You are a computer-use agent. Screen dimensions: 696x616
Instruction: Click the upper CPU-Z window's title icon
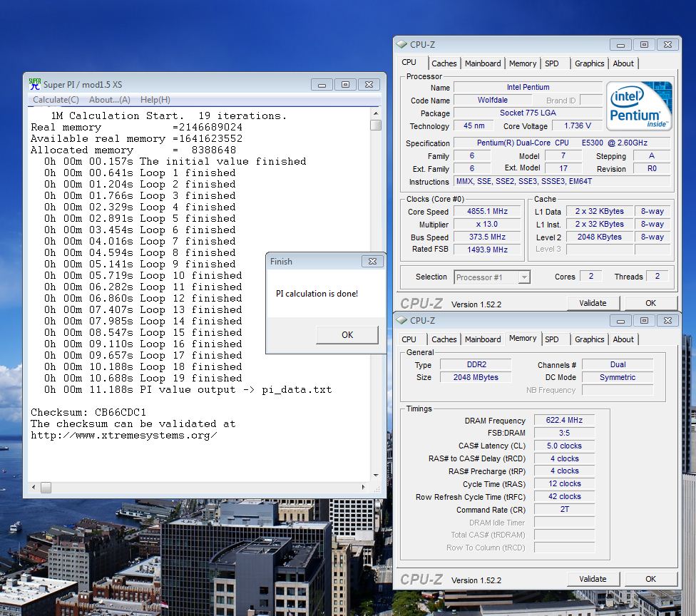401,44
